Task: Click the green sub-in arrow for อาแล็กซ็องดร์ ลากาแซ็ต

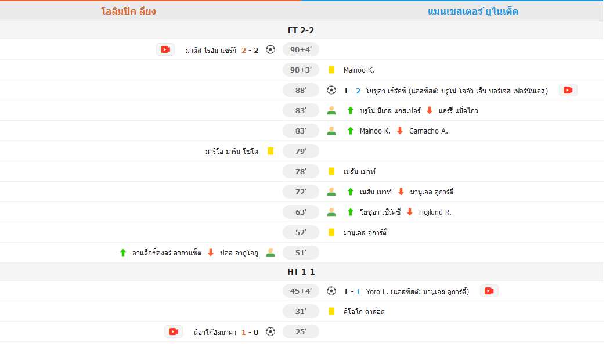Action: click(123, 253)
